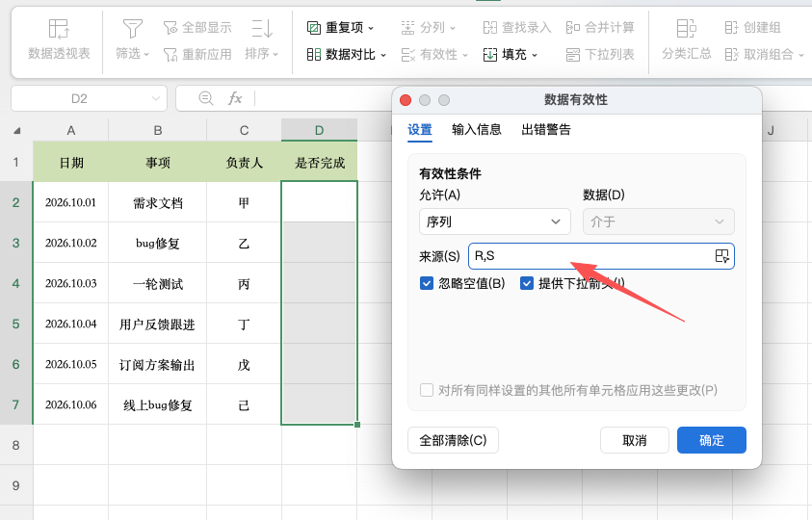
Task: Click the fill handle below 是否完成 selection
Action: [x=357, y=425]
